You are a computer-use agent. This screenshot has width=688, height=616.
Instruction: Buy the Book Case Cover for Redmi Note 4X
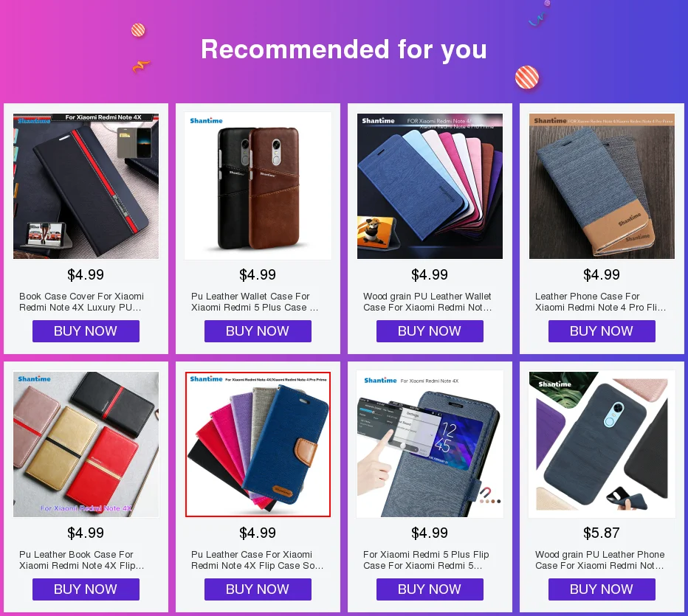pyautogui.click(x=86, y=331)
